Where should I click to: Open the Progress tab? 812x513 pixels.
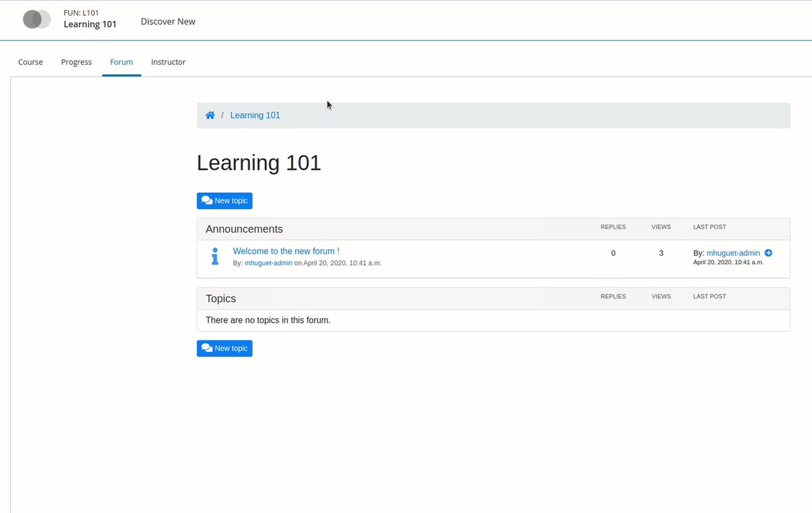(76, 62)
